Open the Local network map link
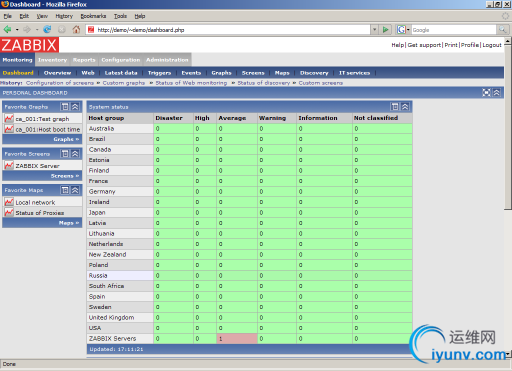 pyautogui.click(x=35, y=202)
